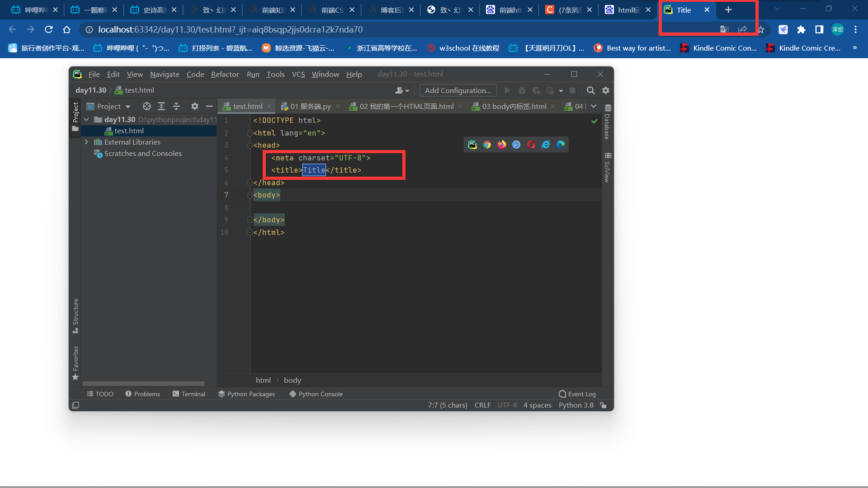Open Project panel options gear
This screenshot has height=488, width=868.
click(194, 106)
